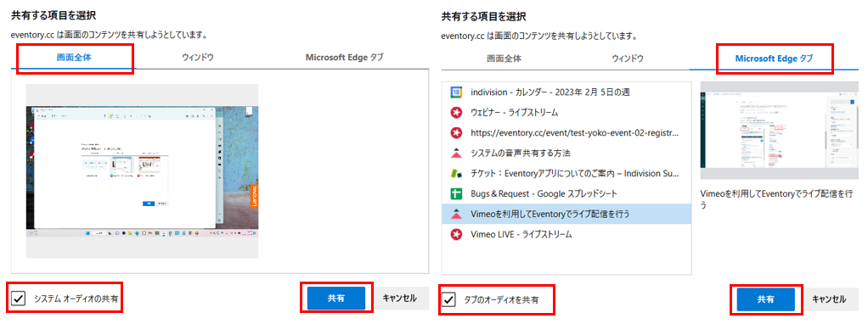Viewport: 868px width, 324px height.
Task: Toggle システム オーディオの共有 checkbox
Action: point(19,299)
